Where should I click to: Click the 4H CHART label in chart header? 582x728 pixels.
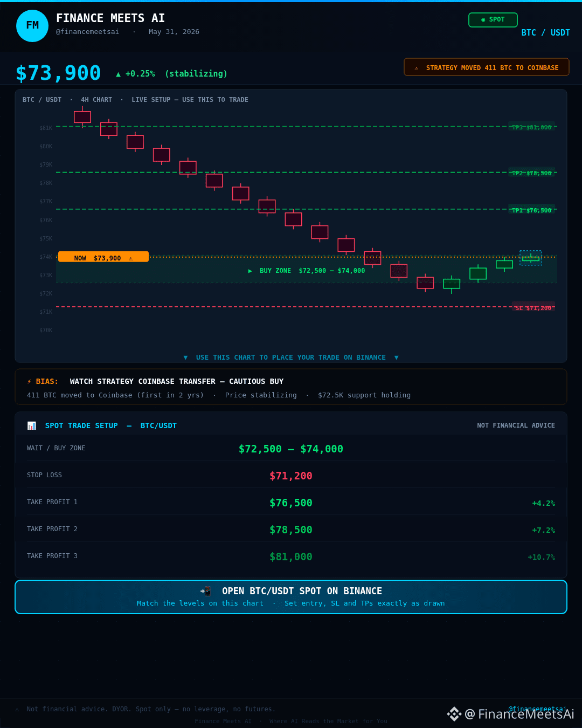tap(96, 100)
